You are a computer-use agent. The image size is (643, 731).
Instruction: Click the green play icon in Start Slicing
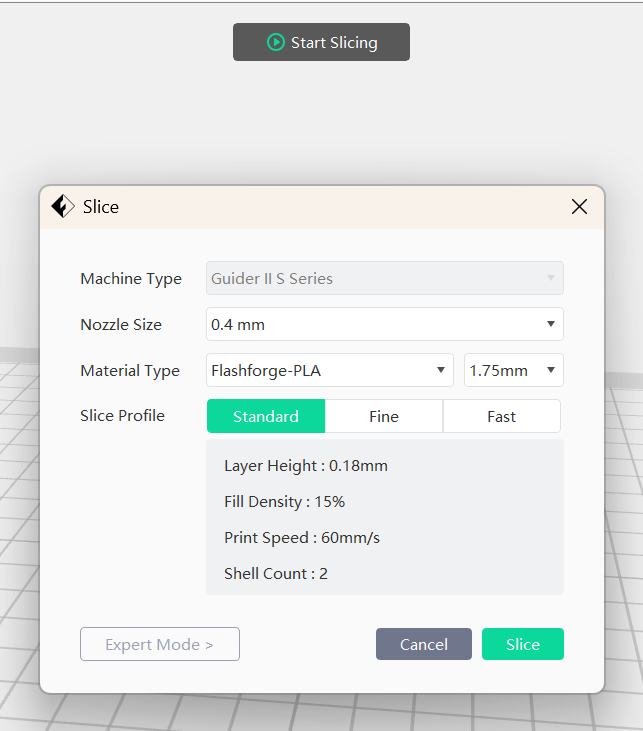click(276, 42)
